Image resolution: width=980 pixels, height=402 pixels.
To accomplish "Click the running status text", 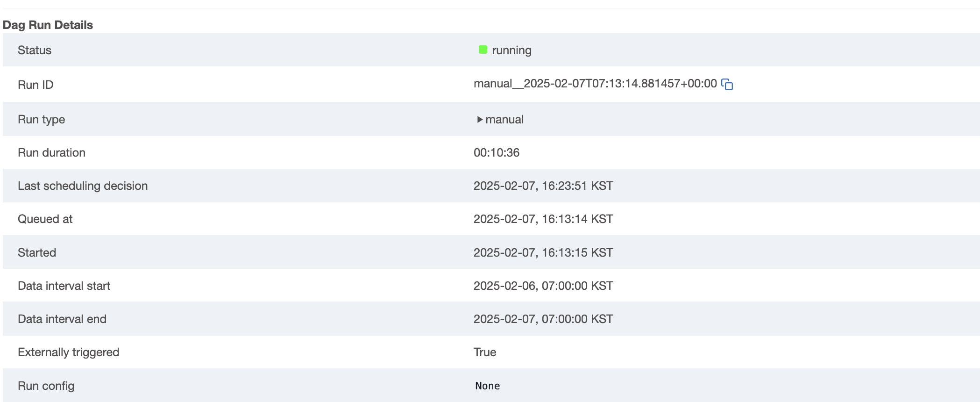I will (x=511, y=50).
